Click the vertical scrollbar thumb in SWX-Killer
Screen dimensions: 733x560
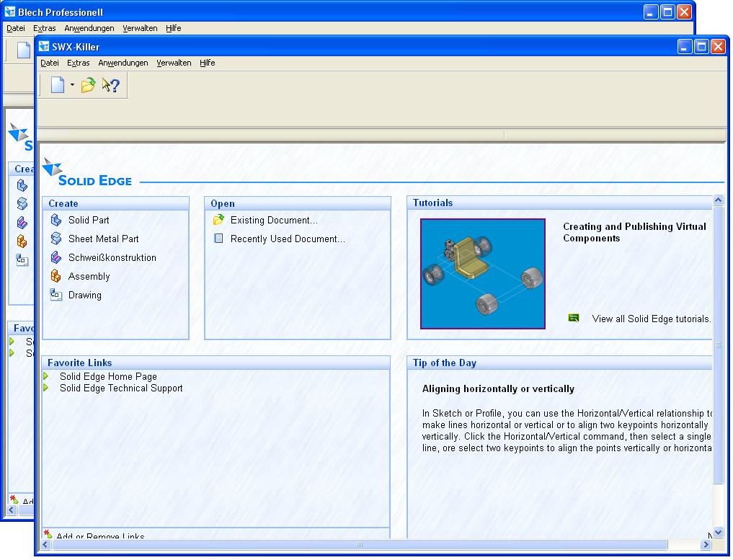tap(719, 345)
